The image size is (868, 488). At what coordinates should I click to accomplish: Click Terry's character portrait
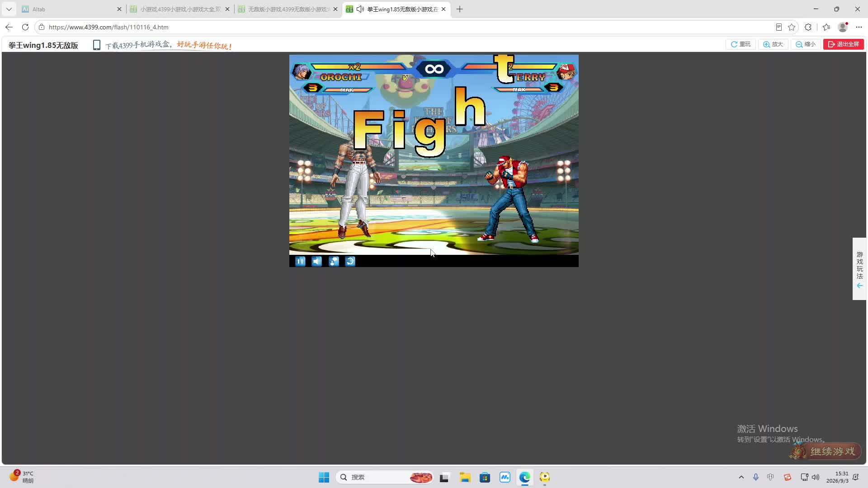[566, 71]
